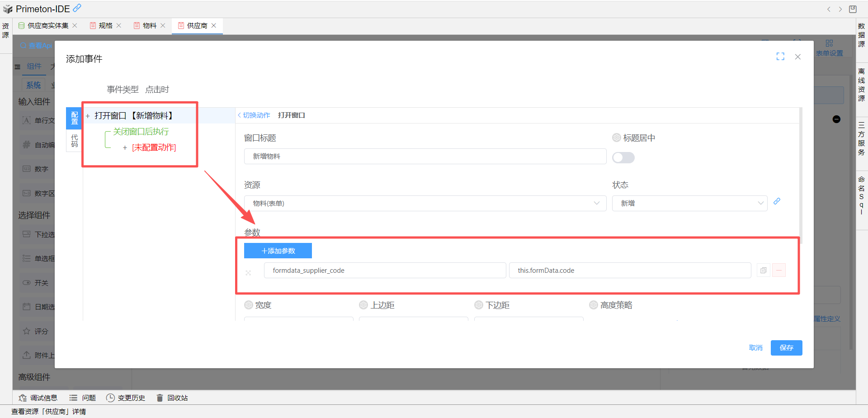
Task: Remove the formdata_supplier_code parameter with minus button
Action: 778,271
